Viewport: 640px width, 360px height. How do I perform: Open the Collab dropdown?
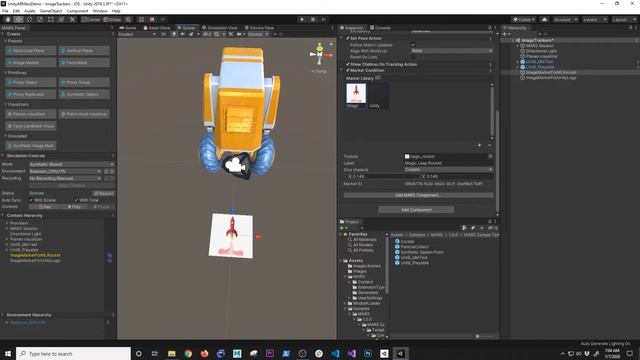coord(524,20)
